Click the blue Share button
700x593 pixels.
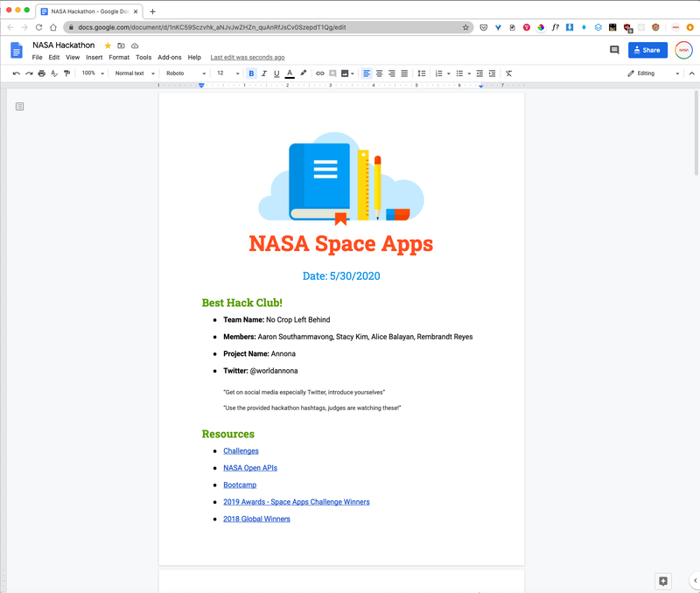647,50
